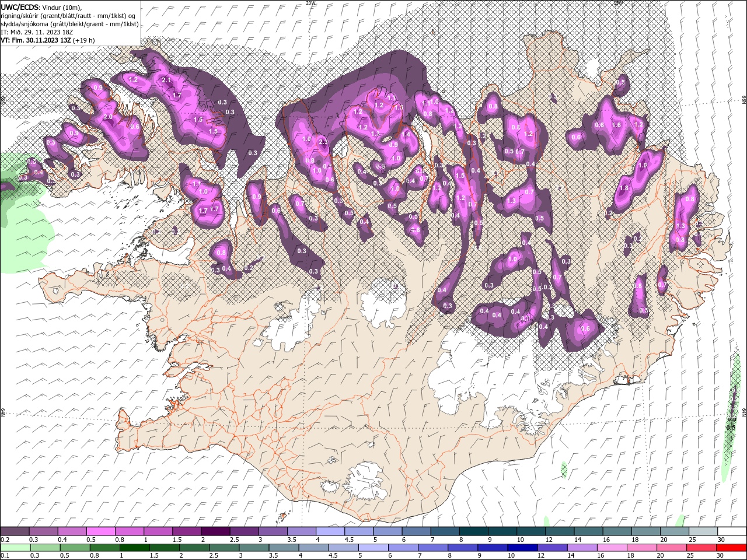Click the valid time 'VT: Fim. 30.11.2023 13Z'
The width and height of the screenshot is (747, 560).
[36, 40]
